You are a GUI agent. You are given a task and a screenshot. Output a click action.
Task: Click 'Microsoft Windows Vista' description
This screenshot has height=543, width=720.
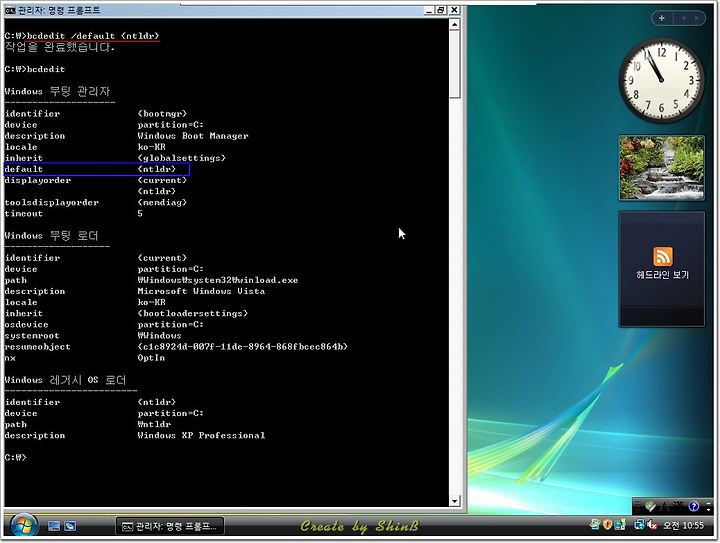tap(201, 291)
